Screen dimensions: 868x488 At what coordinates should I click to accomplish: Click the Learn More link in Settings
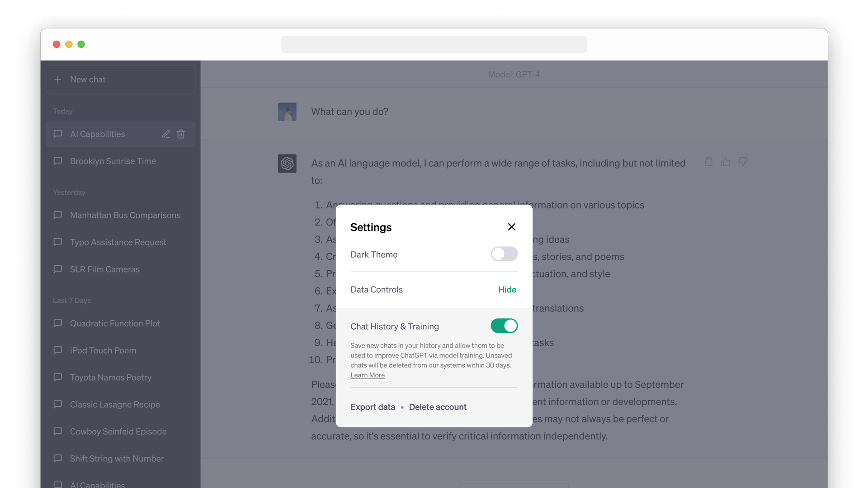point(368,375)
